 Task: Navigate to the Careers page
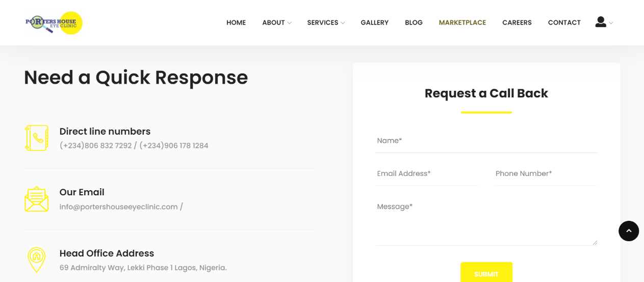[x=517, y=22]
